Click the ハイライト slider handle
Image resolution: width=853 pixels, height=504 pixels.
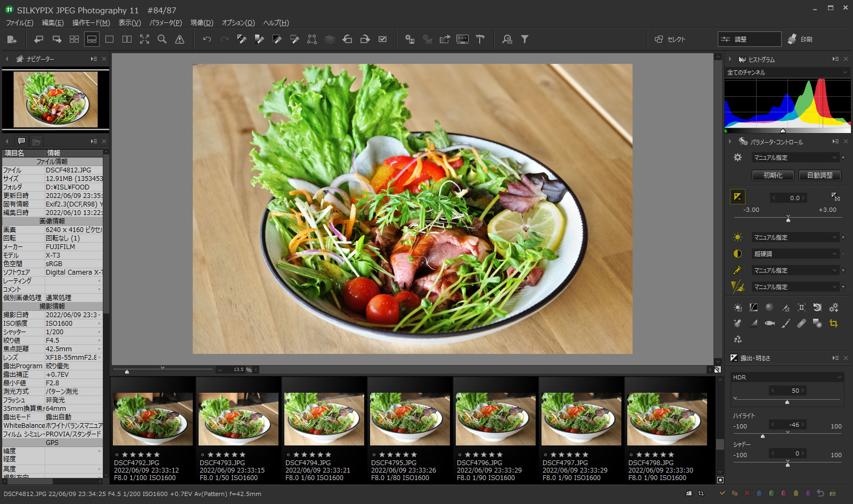tap(762, 436)
